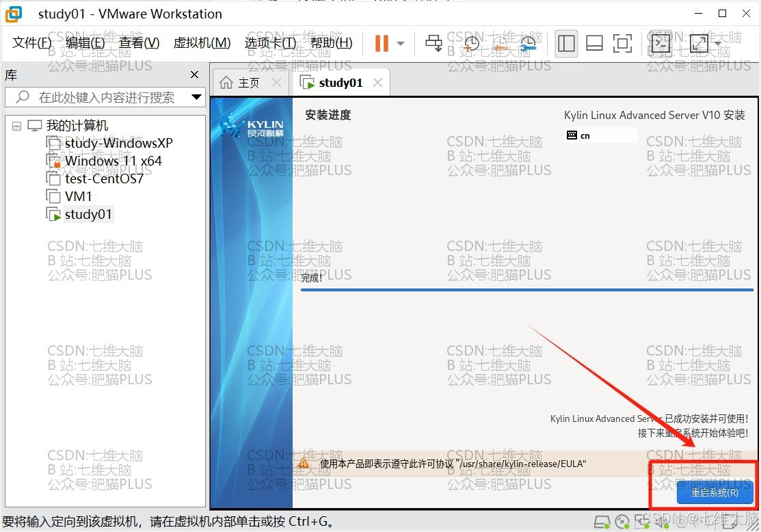The image size is (761, 532).
Task: Click the hard disk status bar icon
Action: point(602,522)
